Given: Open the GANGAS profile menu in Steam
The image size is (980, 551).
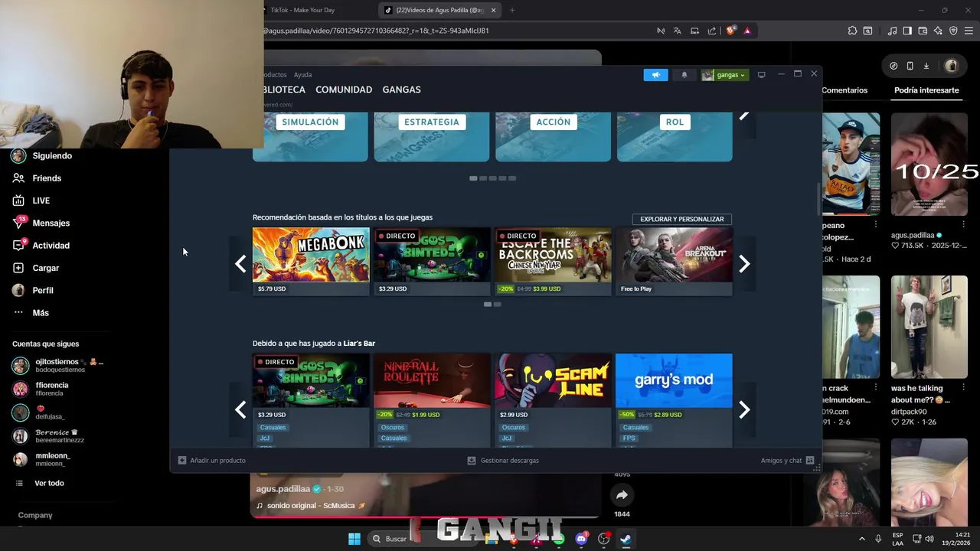Looking at the screenshot, I should (401, 90).
